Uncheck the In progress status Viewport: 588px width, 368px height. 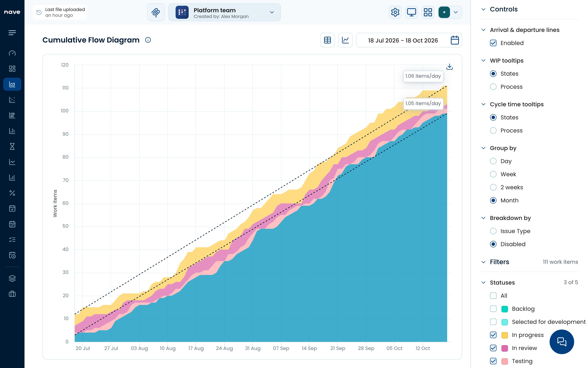[493, 335]
